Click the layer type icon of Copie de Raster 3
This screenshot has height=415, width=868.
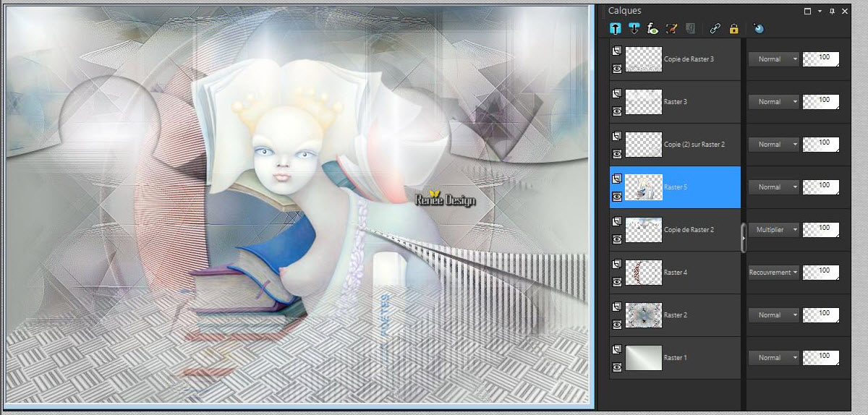[617, 52]
